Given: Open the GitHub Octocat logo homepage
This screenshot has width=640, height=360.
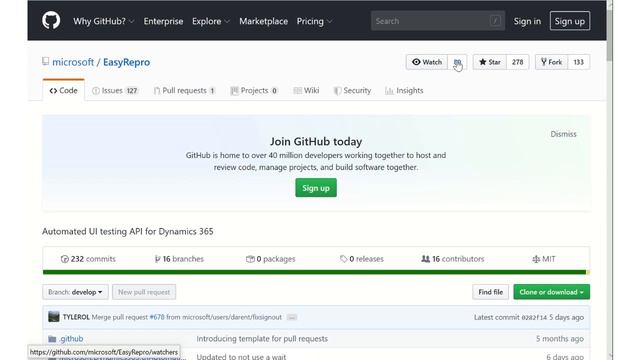Looking at the screenshot, I should pyautogui.click(x=51, y=21).
